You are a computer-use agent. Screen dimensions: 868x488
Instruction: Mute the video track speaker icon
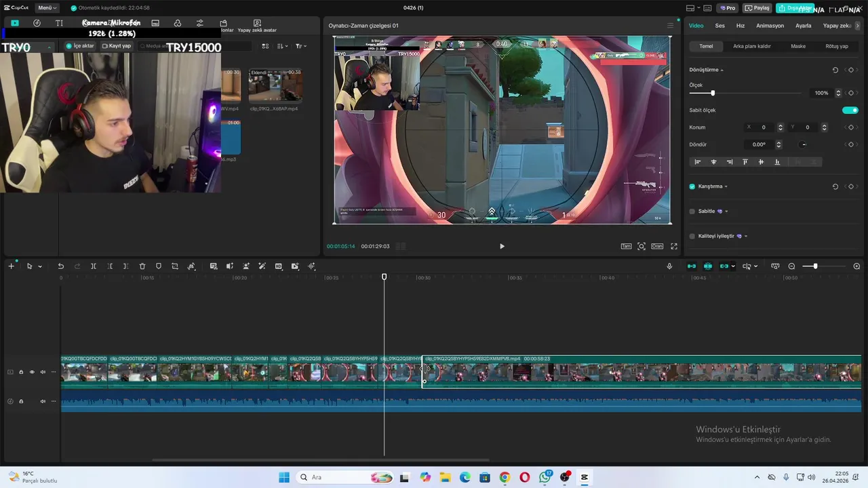click(43, 371)
